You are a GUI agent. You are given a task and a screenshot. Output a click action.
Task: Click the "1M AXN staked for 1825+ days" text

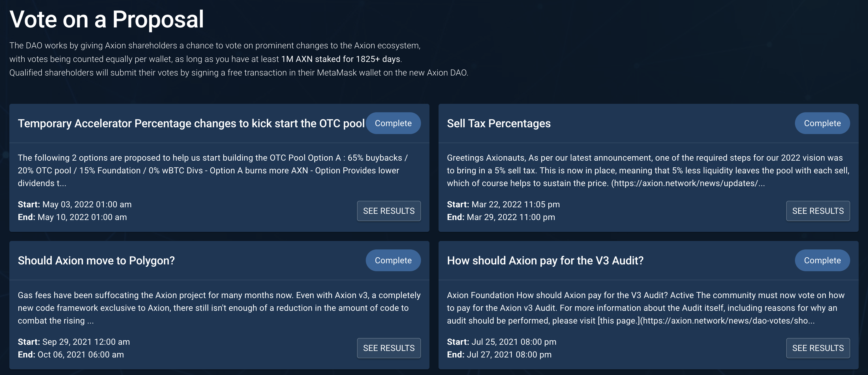coord(340,59)
